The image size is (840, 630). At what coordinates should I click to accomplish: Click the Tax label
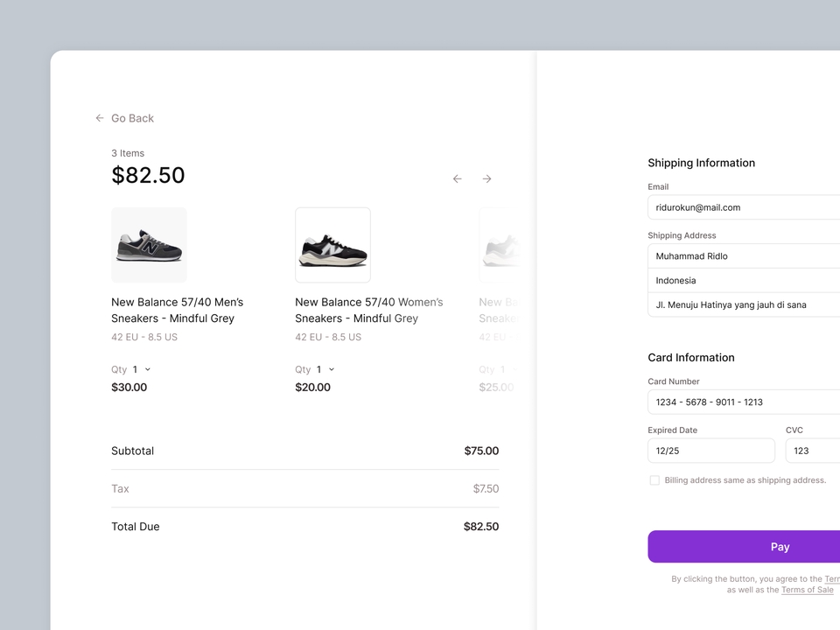point(120,488)
